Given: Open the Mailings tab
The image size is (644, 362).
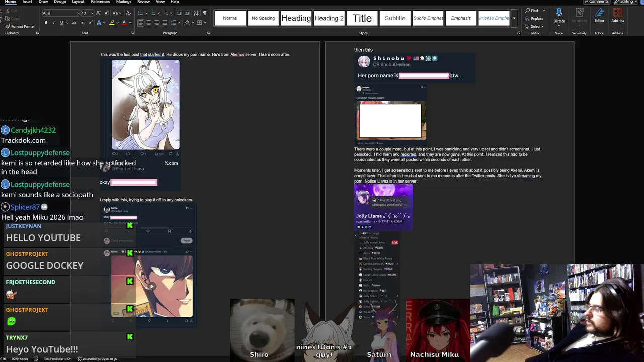Looking at the screenshot, I should [124, 2].
